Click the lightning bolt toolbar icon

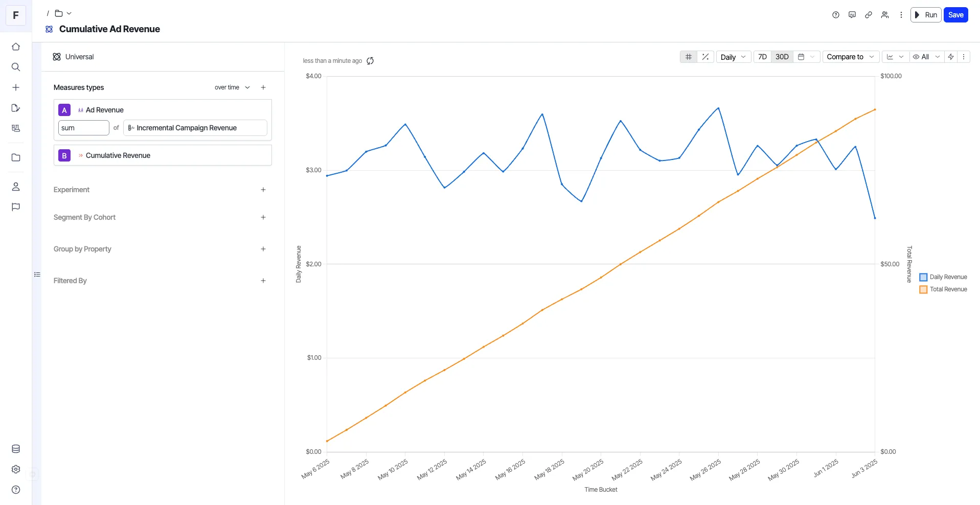click(x=951, y=57)
